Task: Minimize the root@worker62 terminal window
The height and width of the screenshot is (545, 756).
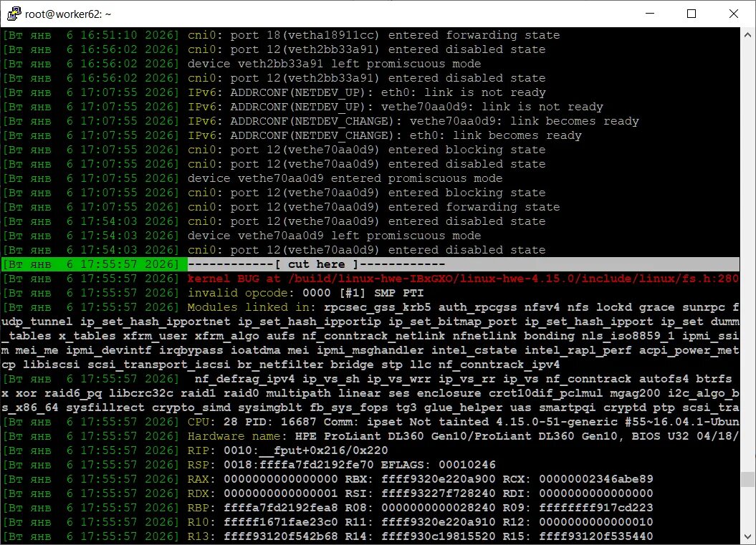Action: click(x=649, y=14)
